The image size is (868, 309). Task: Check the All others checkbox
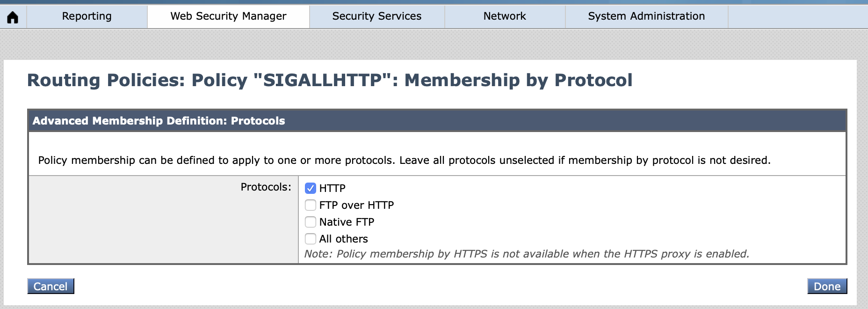coord(311,239)
